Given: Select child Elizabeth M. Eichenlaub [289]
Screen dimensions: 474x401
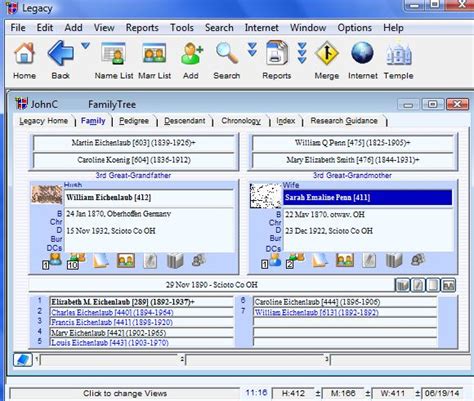Looking at the screenshot, I should (x=141, y=302).
